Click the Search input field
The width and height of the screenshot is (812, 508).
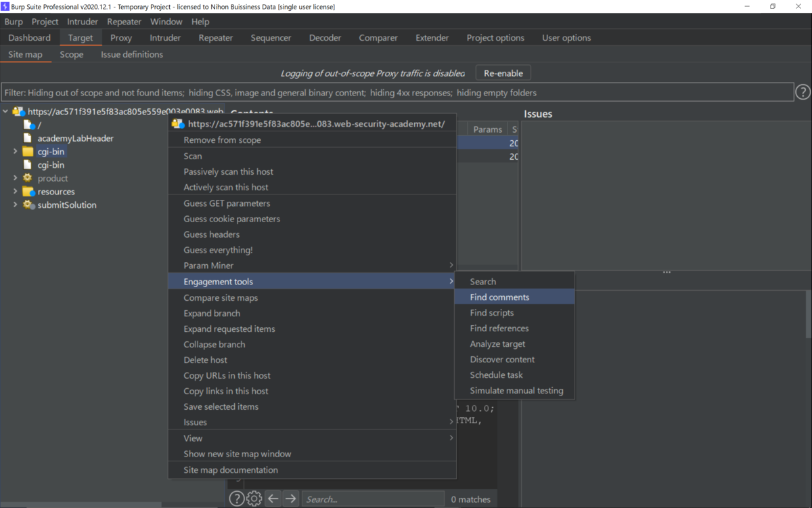pyautogui.click(x=373, y=499)
